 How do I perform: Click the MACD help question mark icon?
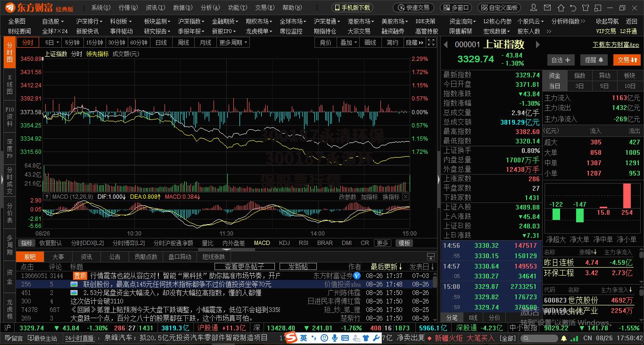(x=47, y=197)
